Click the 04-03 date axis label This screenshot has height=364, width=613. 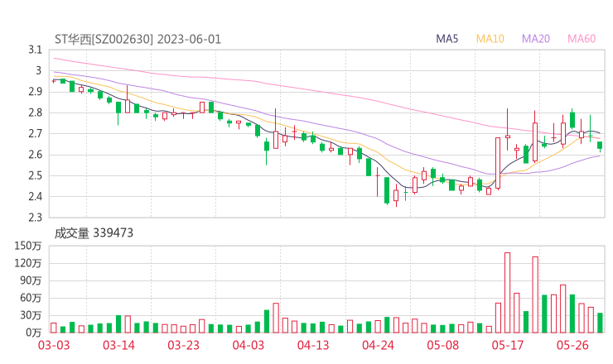249,345
